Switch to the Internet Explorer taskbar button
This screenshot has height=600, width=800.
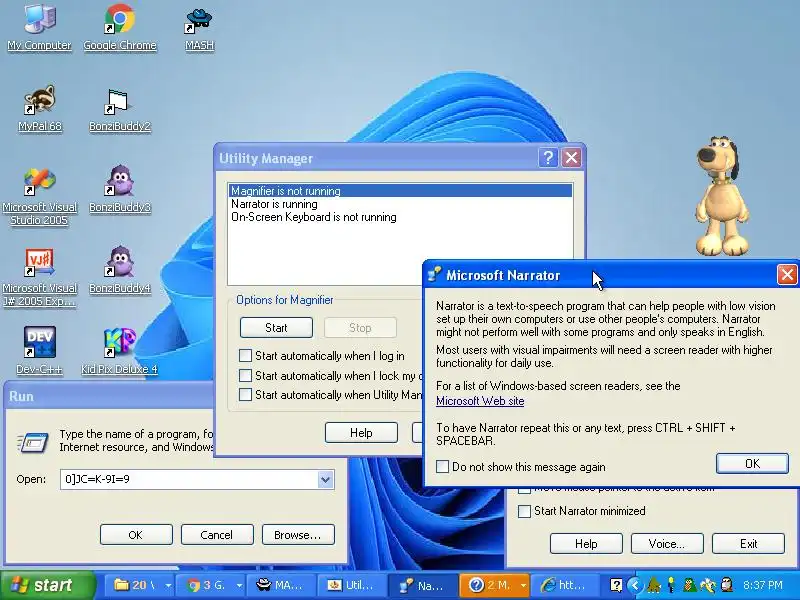(565, 585)
